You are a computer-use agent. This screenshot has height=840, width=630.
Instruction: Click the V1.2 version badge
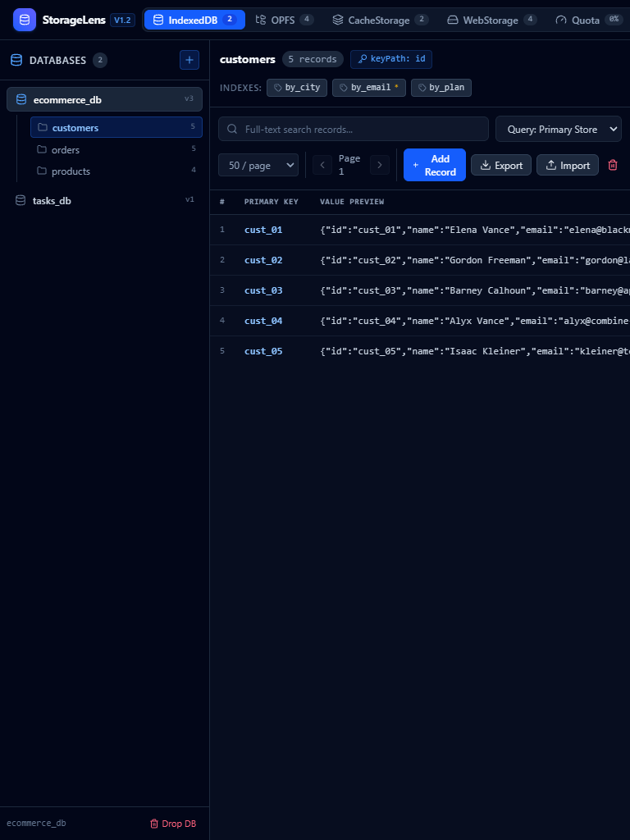click(x=123, y=21)
